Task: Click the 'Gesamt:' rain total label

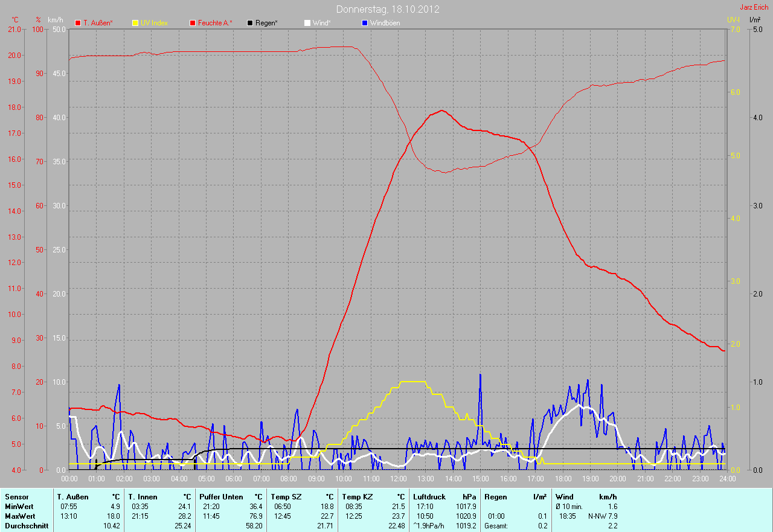Action: (495, 526)
